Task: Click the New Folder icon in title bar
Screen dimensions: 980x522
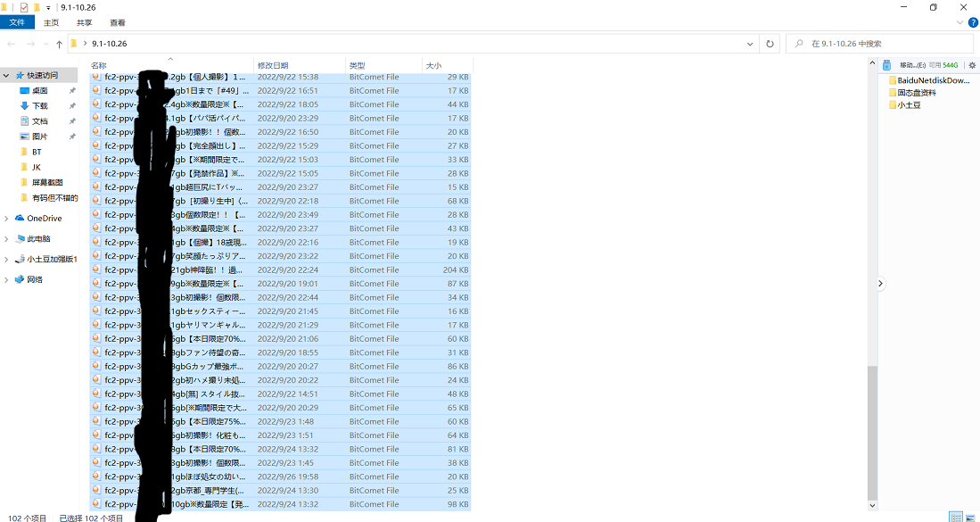Action: (x=37, y=7)
